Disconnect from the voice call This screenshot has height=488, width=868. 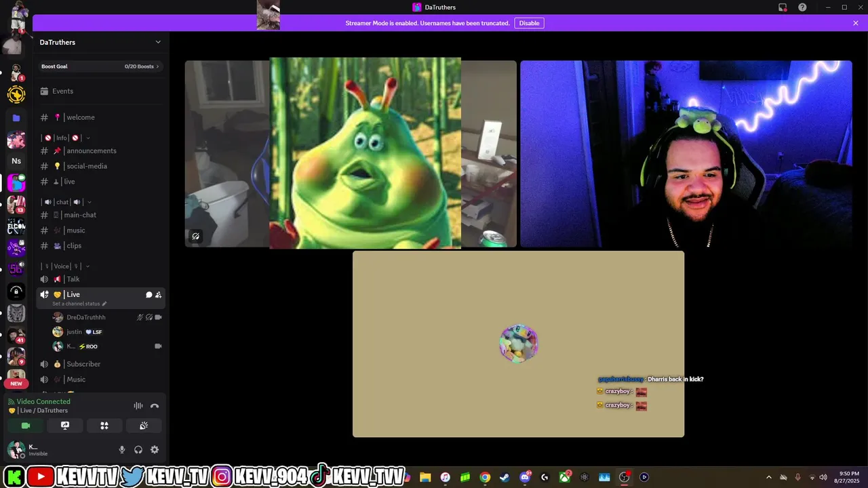(155, 406)
